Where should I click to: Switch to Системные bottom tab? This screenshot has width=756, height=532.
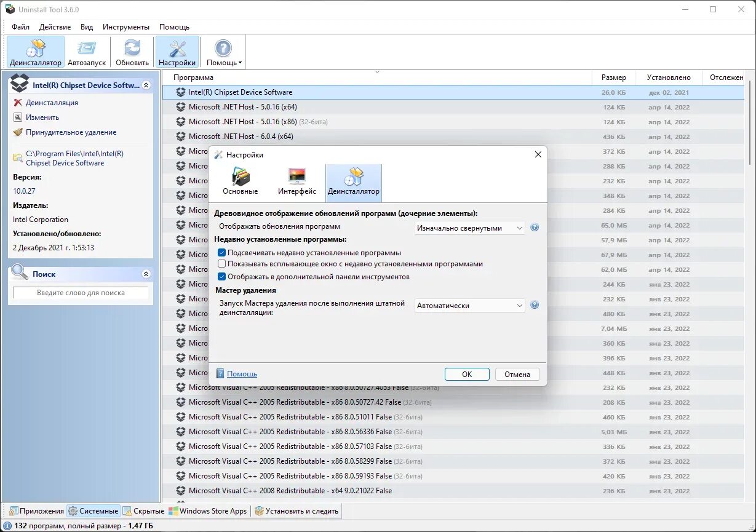tap(94, 511)
